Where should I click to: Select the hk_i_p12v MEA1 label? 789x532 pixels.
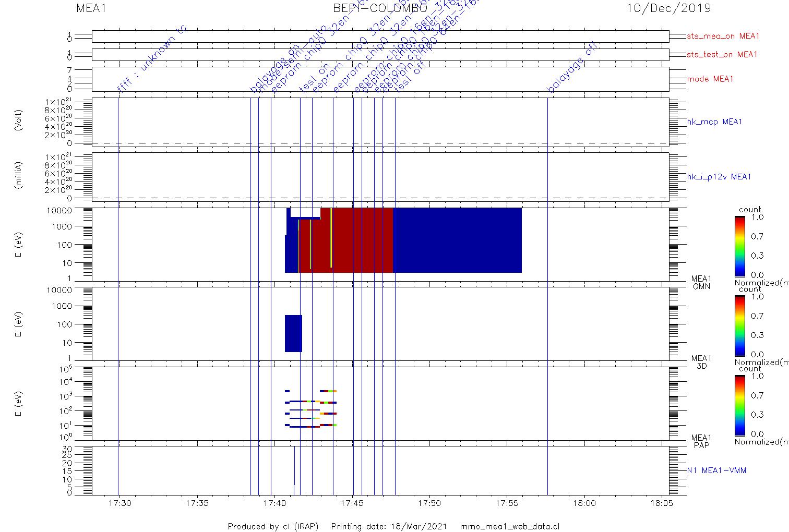coord(719,177)
